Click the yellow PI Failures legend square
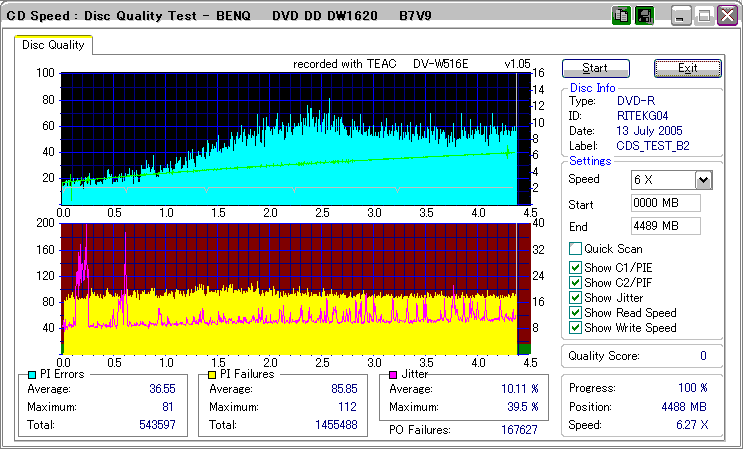 [211, 374]
